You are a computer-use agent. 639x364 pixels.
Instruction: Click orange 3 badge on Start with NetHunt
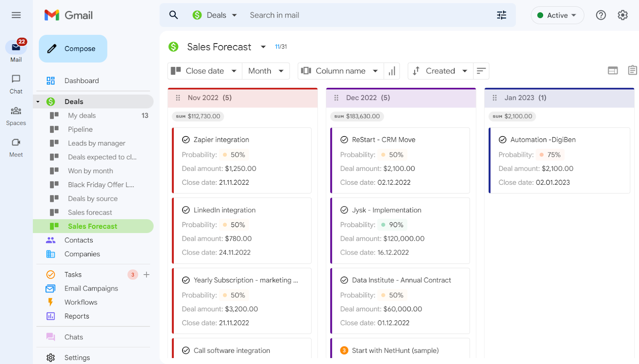[x=344, y=350]
